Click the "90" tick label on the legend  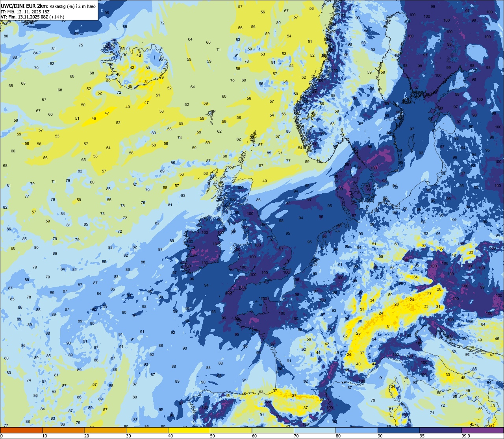380,436
